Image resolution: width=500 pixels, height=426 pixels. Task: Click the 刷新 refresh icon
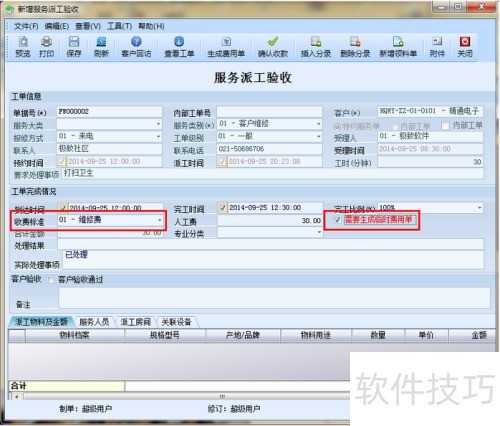click(101, 42)
